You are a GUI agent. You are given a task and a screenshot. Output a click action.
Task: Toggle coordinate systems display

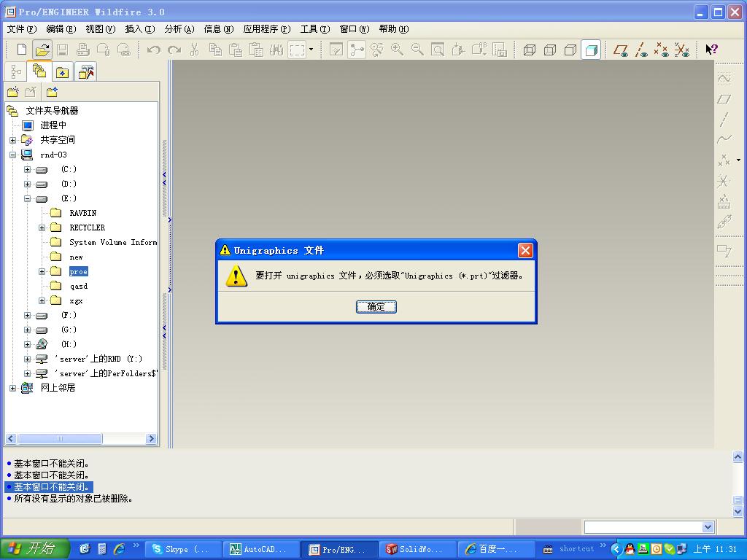point(682,50)
